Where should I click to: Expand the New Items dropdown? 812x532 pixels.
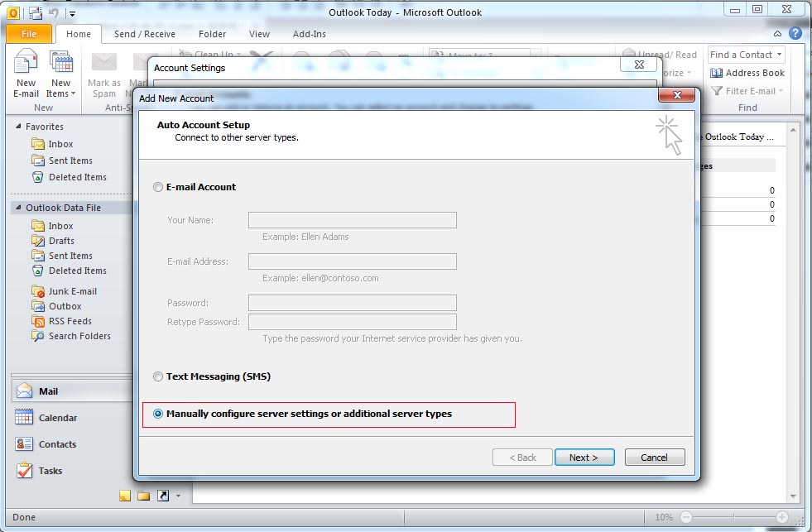click(x=61, y=93)
